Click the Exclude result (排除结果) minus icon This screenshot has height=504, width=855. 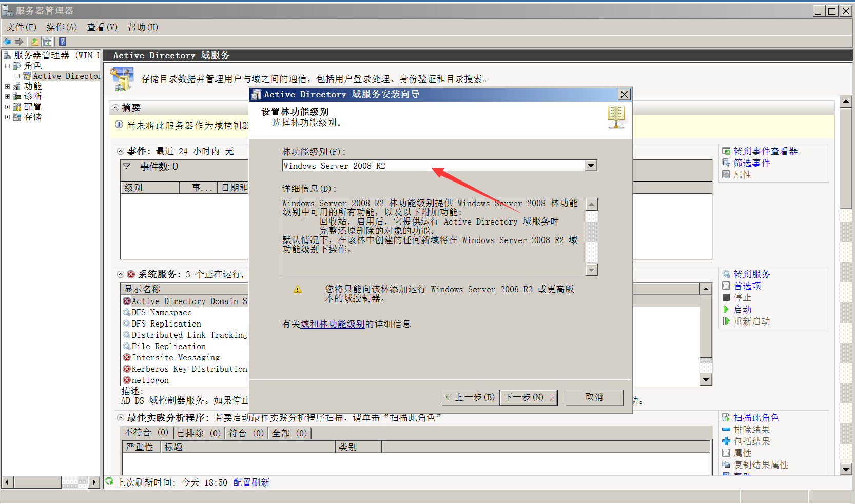pos(726,430)
